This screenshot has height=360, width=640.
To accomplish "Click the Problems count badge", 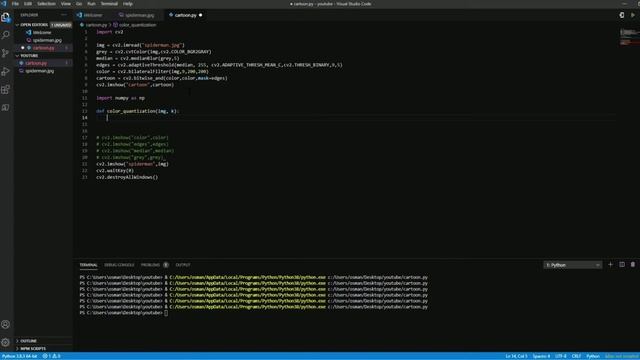I will tap(166, 265).
